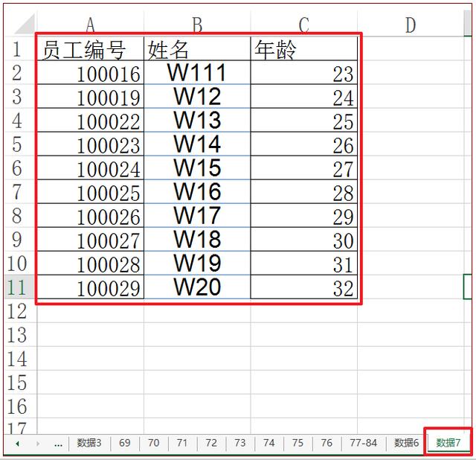Open sheet tab 70
This screenshot has height=460, width=476.
[154, 443]
